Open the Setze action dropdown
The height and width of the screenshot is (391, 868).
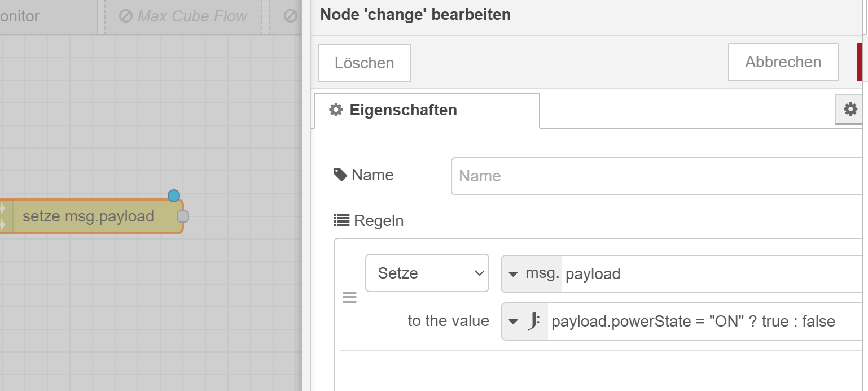(x=427, y=273)
